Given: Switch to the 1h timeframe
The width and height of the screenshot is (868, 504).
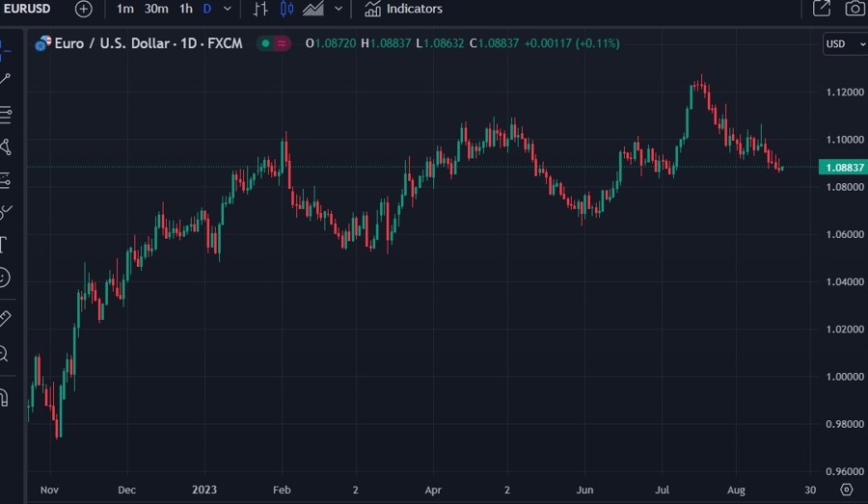Looking at the screenshot, I should click(186, 9).
